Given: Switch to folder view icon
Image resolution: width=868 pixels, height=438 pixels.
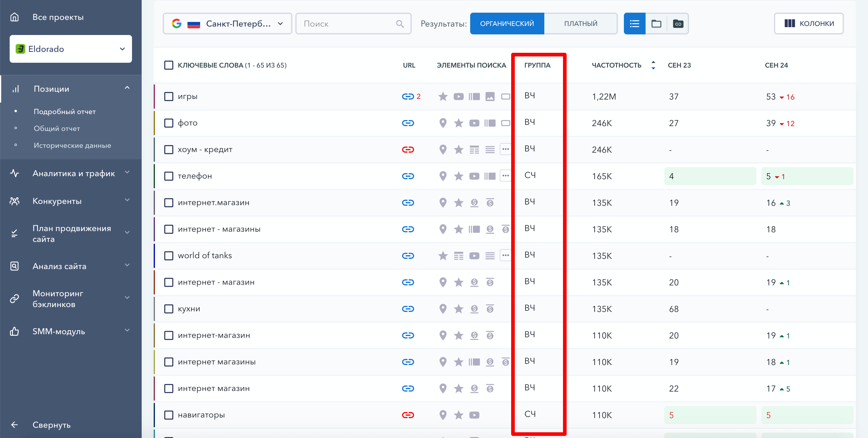Looking at the screenshot, I should 656,24.
